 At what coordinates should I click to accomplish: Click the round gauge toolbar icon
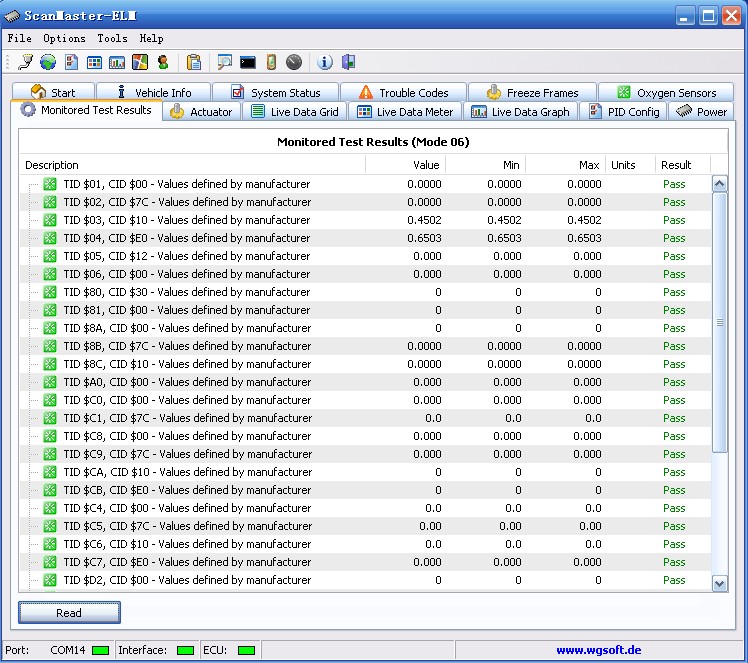tap(293, 62)
